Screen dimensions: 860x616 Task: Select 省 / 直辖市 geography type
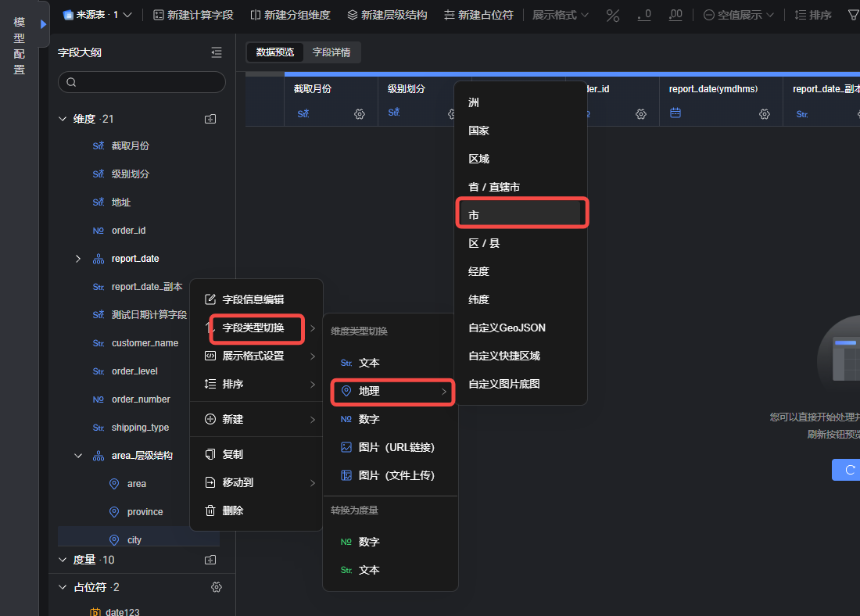[494, 187]
